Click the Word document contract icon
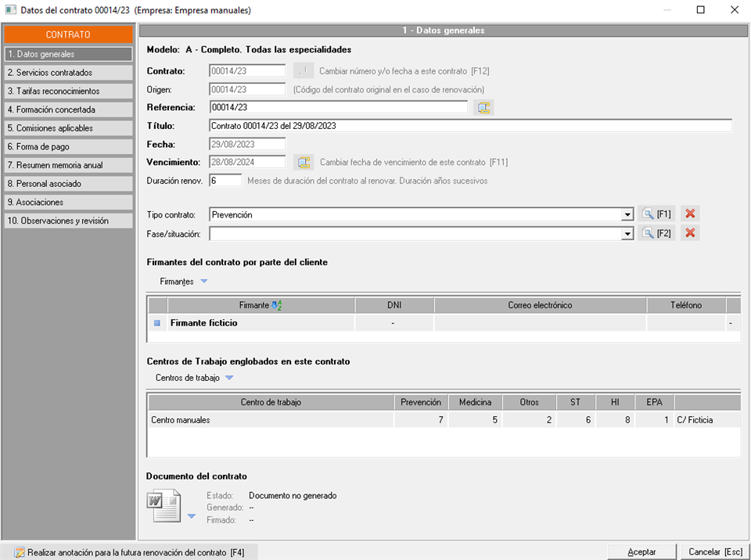The height and width of the screenshot is (560, 751). pyautogui.click(x=163, y=506)
